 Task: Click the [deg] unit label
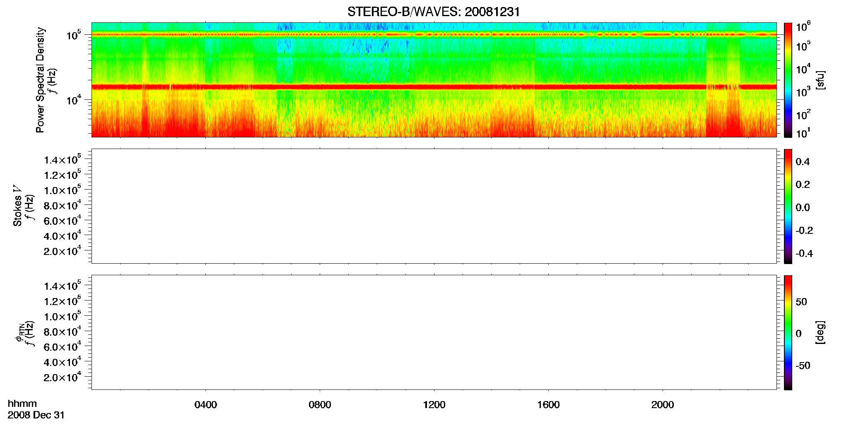[820, 332]
